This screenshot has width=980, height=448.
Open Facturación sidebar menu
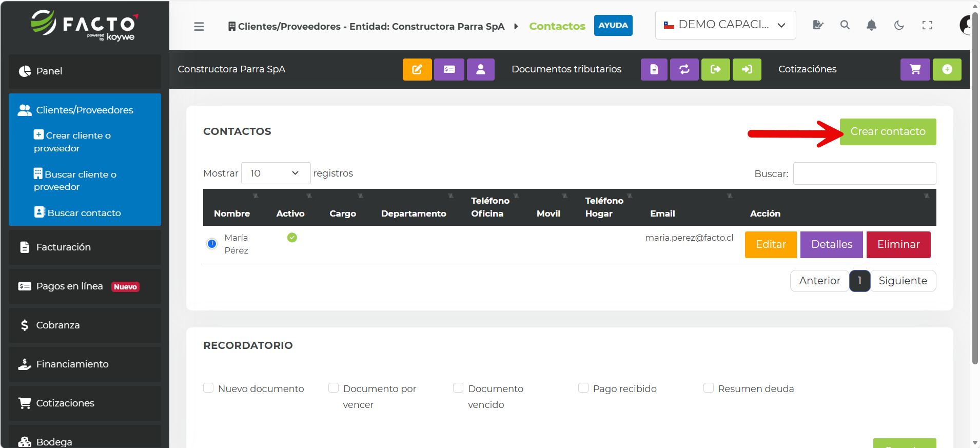(85, 247)
